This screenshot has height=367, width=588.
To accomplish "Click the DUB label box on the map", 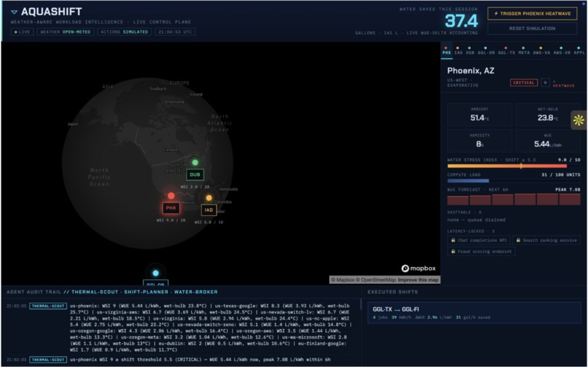I will (195, 174).
